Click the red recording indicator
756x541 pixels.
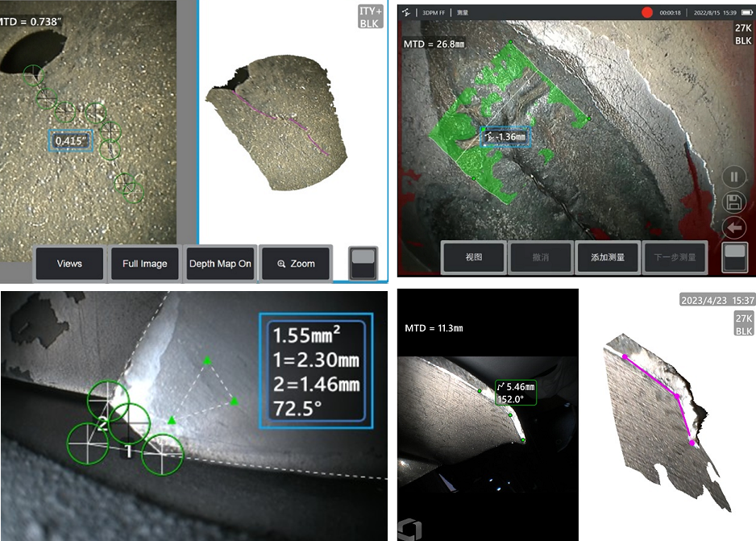[646, 12]
